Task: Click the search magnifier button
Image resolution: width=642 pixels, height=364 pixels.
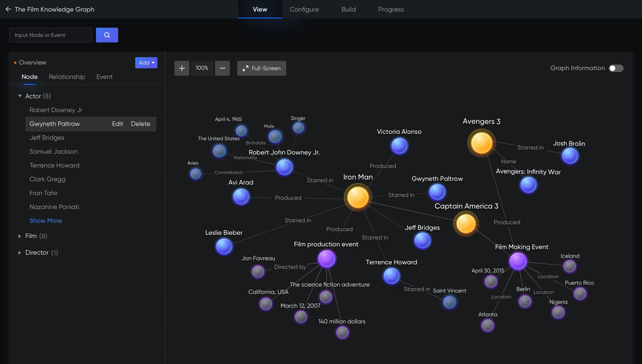Action: click(x=107, y=35)
